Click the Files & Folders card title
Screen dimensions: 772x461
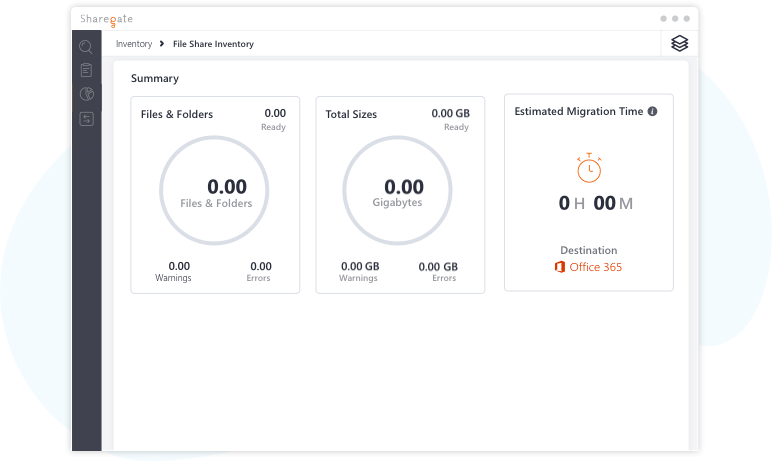(x=177, y=114)
